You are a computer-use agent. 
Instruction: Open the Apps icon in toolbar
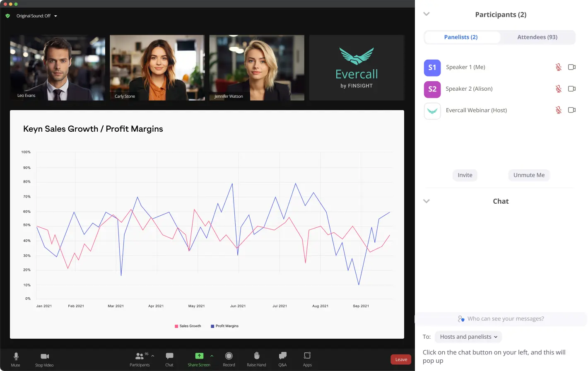click(x=307, y=356)
